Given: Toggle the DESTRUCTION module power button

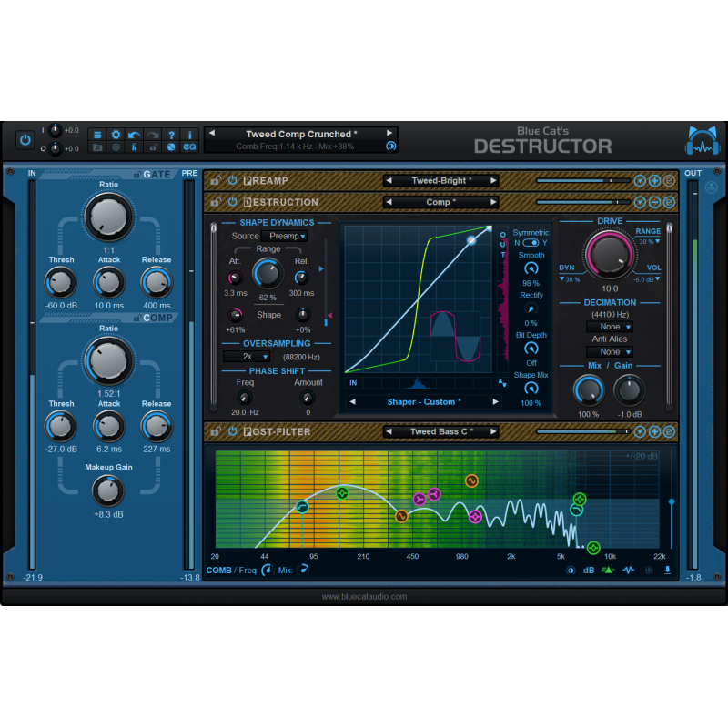Looking at the screenshot, I should pos(232,202).
